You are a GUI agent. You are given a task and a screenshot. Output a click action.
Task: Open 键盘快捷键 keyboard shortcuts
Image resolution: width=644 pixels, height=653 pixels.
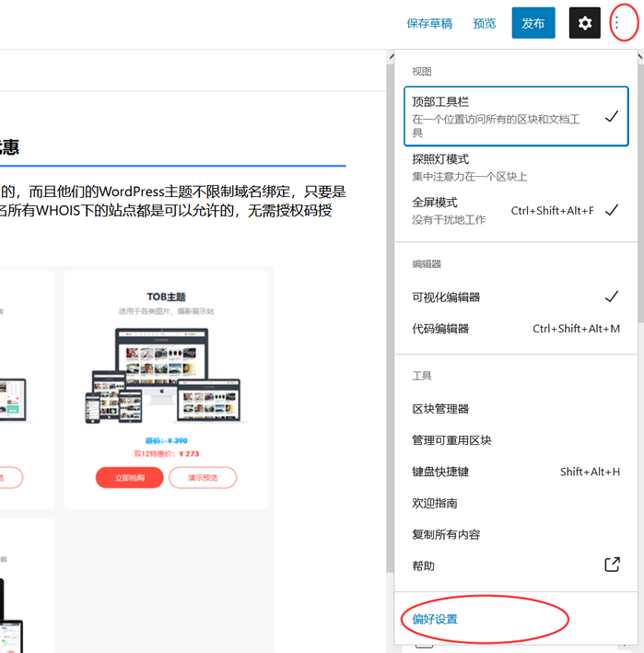[x=516, y=472]
